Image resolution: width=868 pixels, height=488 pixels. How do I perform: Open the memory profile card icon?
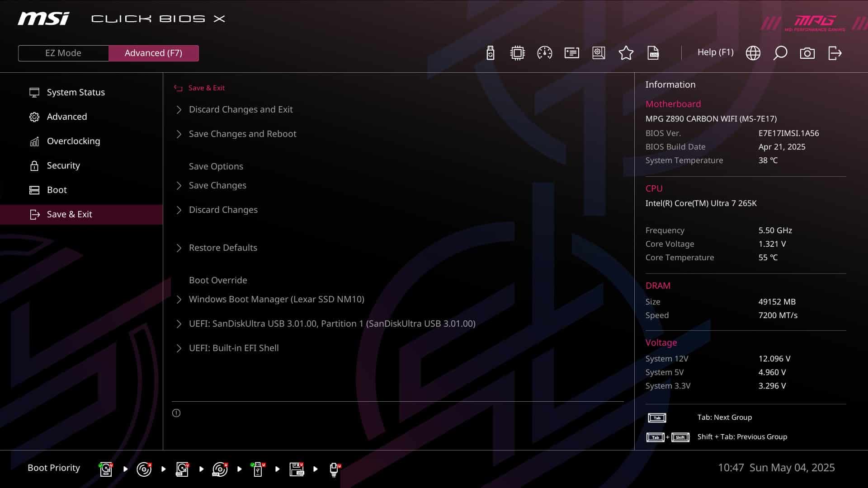(x=571, y=53)
